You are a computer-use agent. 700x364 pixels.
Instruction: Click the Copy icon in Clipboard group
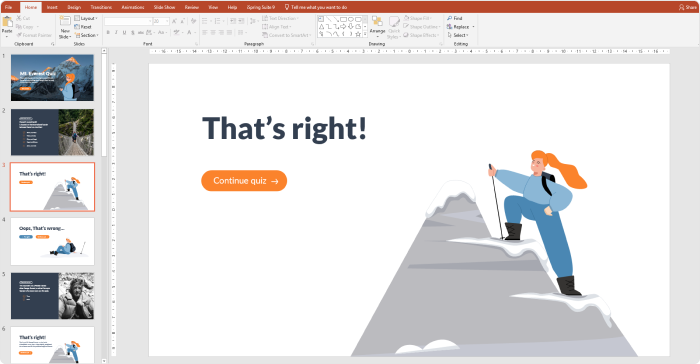point(19,27)
